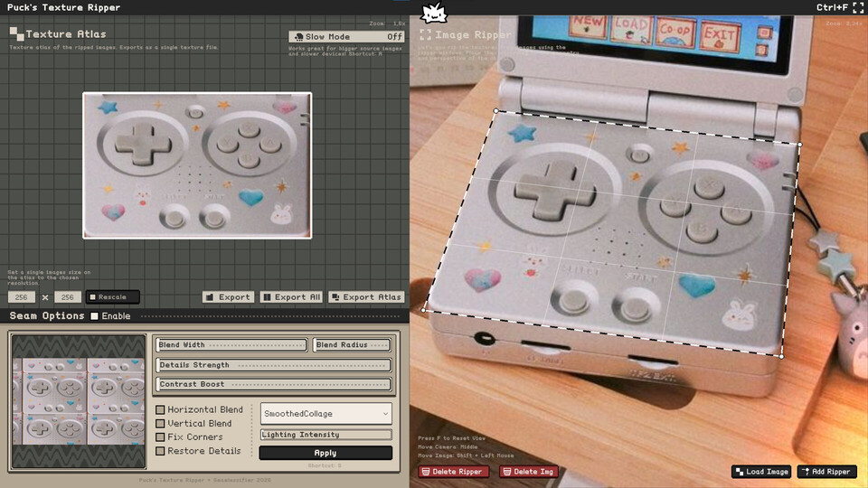Image resolution: width=868 pixels, height=488 pixels.
Task: Check the Vertical Blend checkbox
Action: [160, 424]
